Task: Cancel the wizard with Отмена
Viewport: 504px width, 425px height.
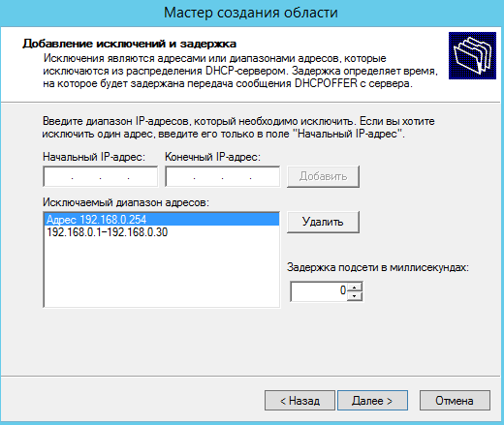Action: [455, 401]
